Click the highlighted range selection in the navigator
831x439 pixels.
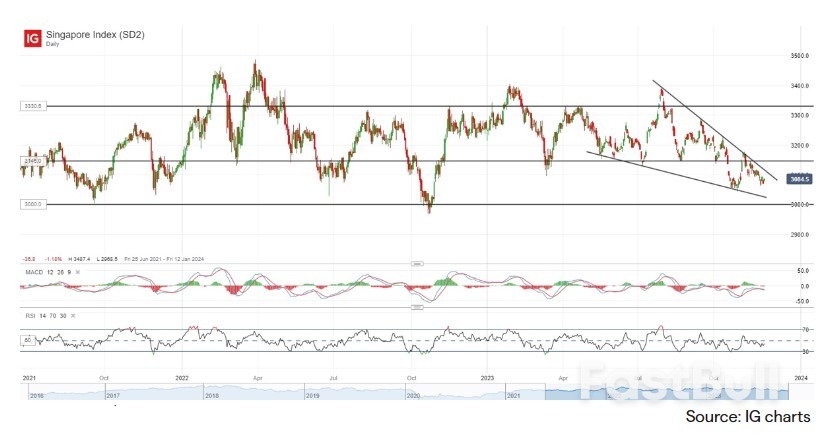667,393
